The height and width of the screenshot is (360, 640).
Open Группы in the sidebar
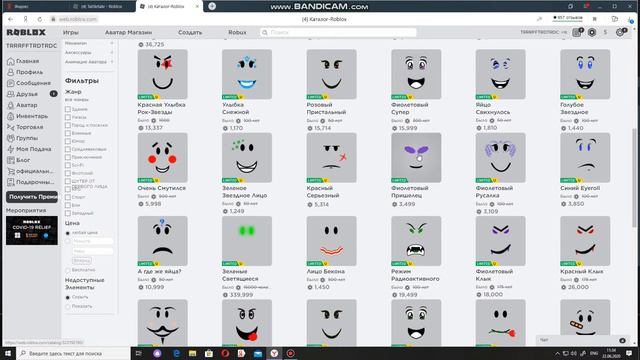coord(23,138)
